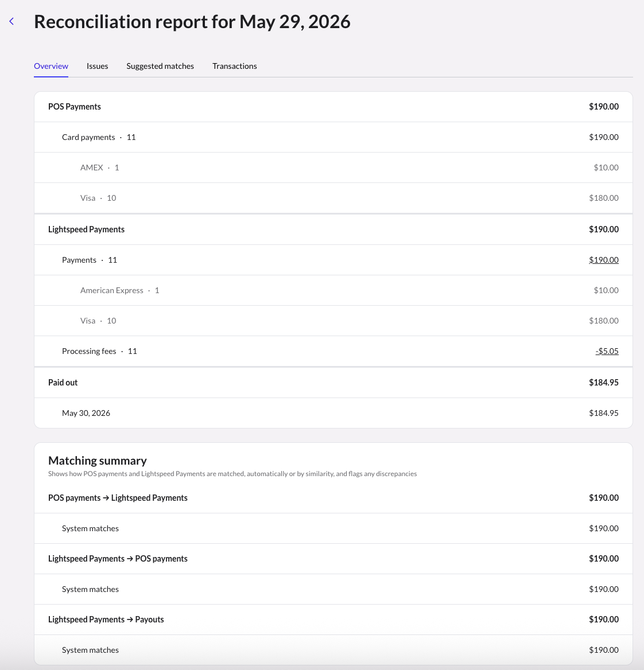Viewport: 644px width, 670px height.
Task: Switch to the Overview tab
Action: tap(51, 66)
